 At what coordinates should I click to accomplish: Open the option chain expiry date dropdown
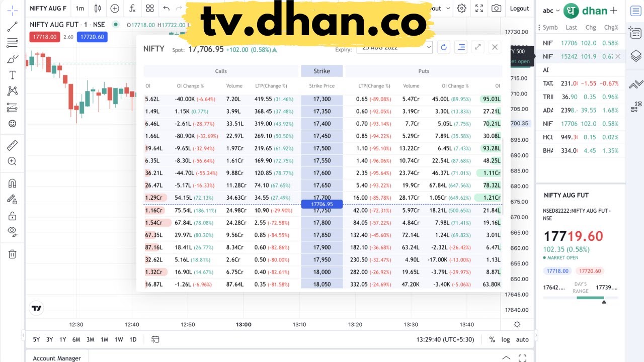pyautogui.click(x=394, y=47)
